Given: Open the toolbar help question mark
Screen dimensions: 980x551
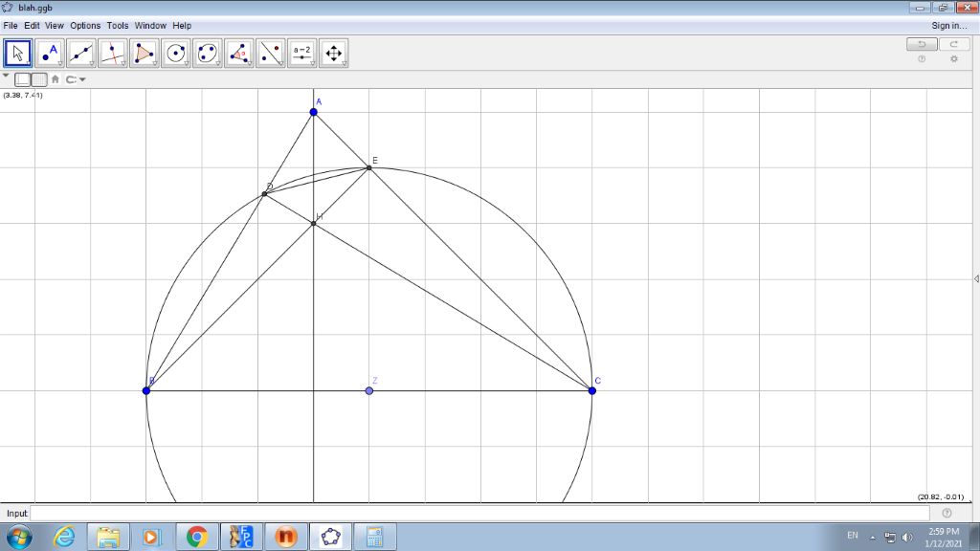Looking at the screenshot, I should [x=922, y=58].
